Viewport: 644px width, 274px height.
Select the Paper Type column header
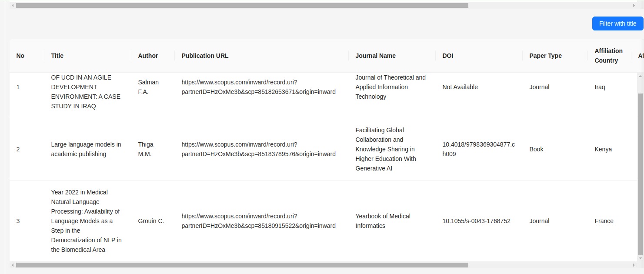545,56
